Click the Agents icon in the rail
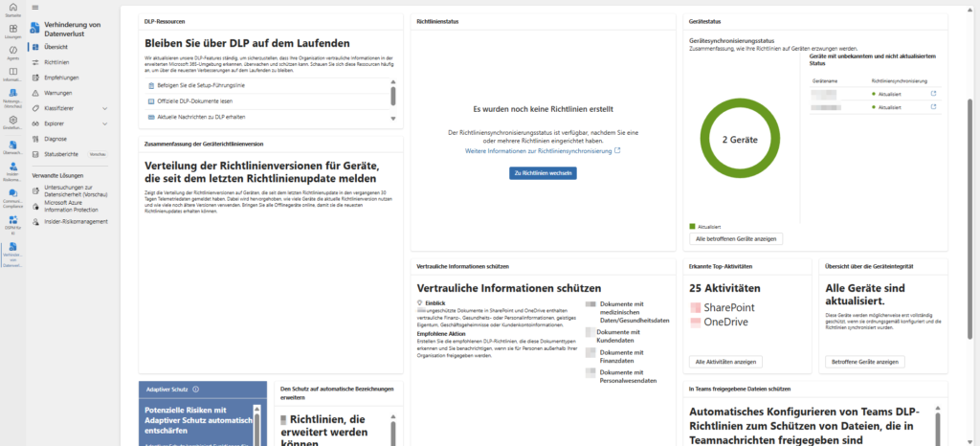Screen dimensions: 980x446 [x=12, y=52]
